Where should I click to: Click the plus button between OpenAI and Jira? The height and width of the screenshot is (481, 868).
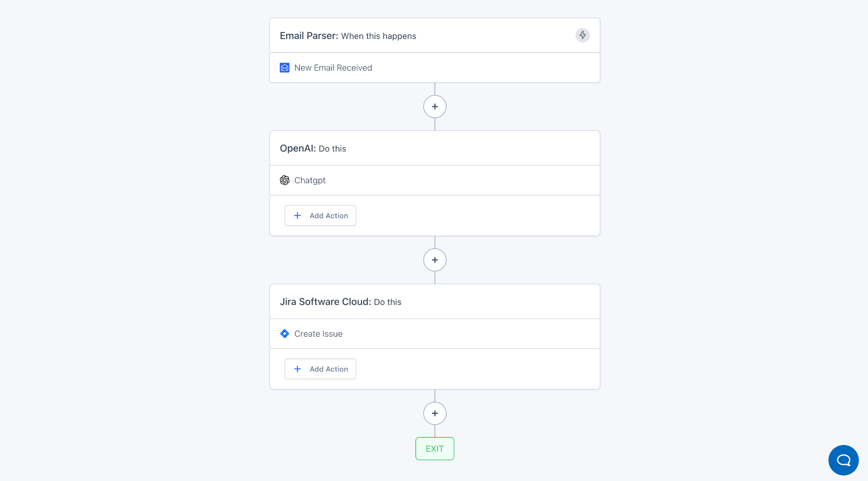pyautogui.click(x=434, y=260)
